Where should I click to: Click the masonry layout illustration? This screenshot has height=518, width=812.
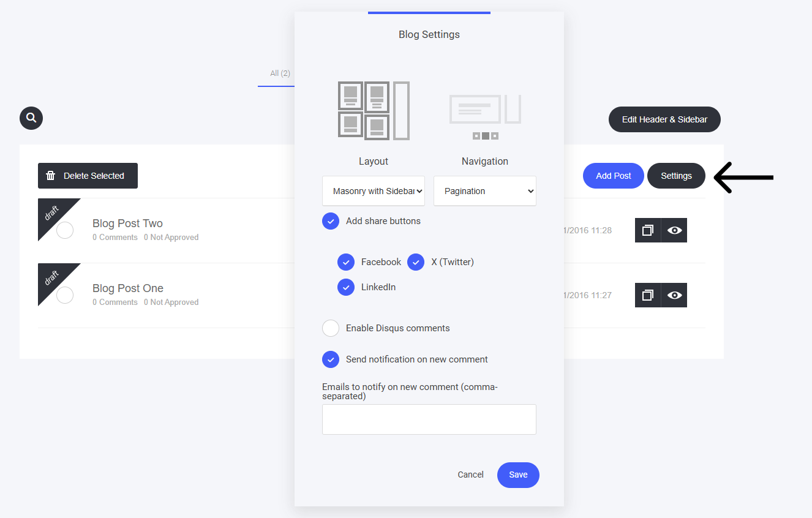[x=374, y=111]
